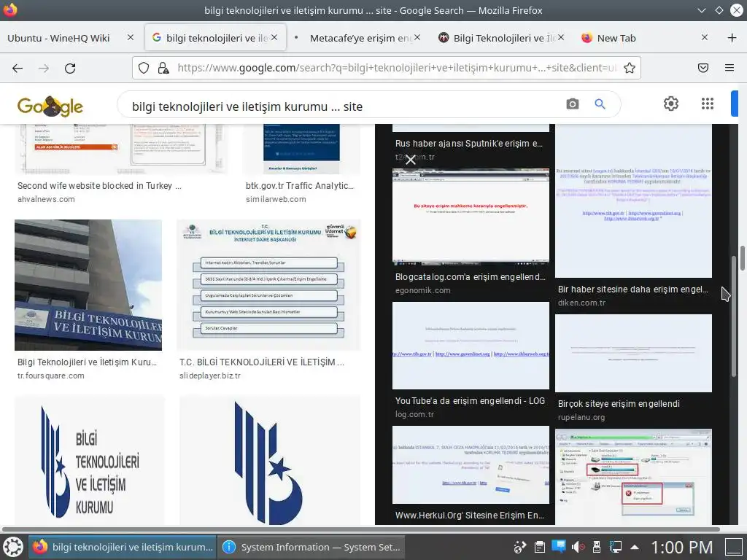
Task: Click the forward navigation arrow
Action: [44, 68]
